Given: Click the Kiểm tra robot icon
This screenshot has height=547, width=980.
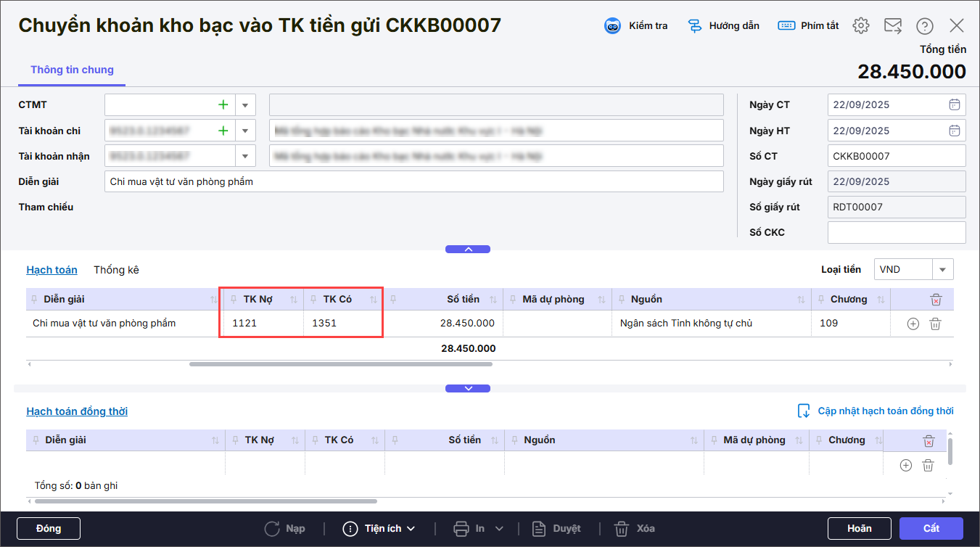Looking at the screenshot, I should point(614,26).
